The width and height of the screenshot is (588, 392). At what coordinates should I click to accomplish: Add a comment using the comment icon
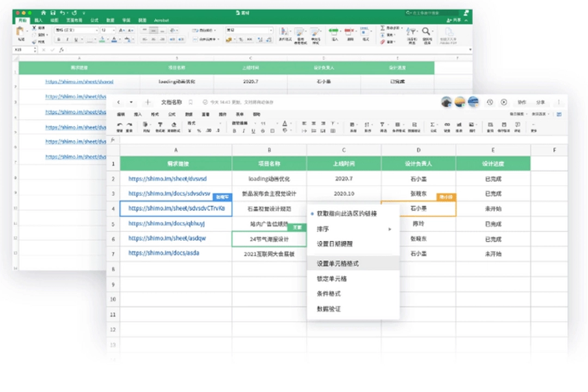coord(517,125)
